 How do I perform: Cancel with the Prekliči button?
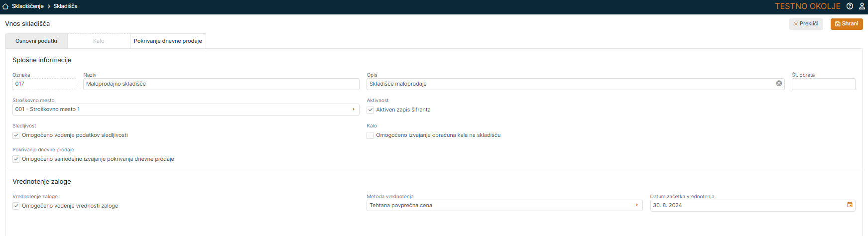(806, 24)
